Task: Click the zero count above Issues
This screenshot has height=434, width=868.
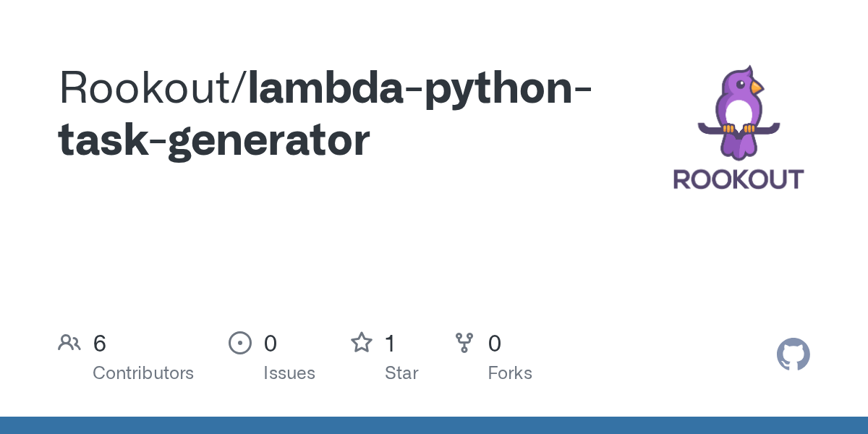Action: (271, 344)
